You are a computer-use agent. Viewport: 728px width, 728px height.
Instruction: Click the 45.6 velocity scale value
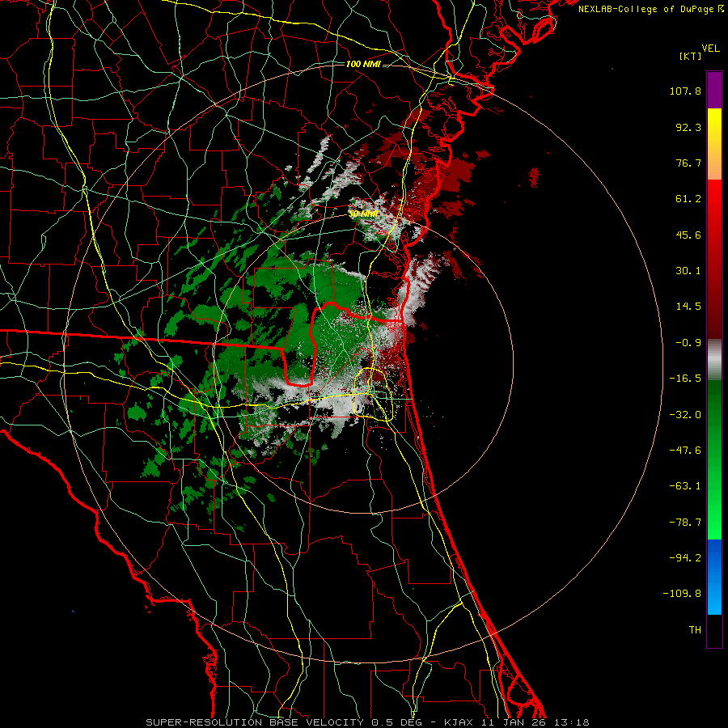[x=688, y=235]
